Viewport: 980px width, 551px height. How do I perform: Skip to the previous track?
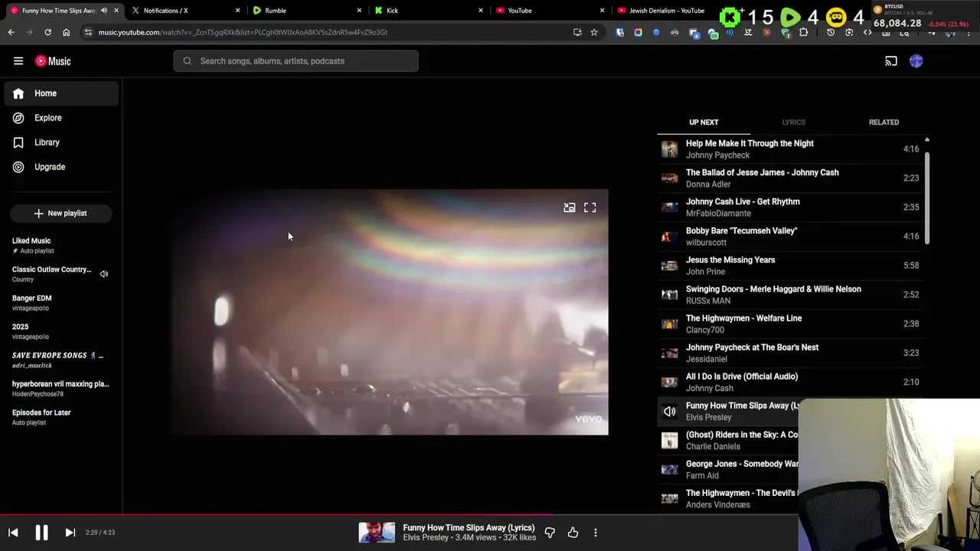tap(13, 533)
